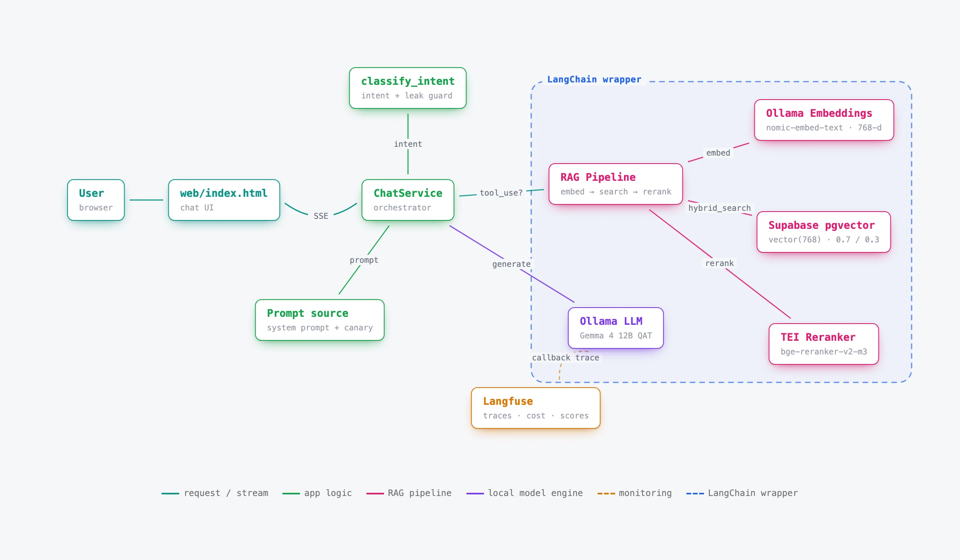Click the blue dashed LangChain legend line
Image resolution: width=960 pixels, height=560 pixels.
695,494
